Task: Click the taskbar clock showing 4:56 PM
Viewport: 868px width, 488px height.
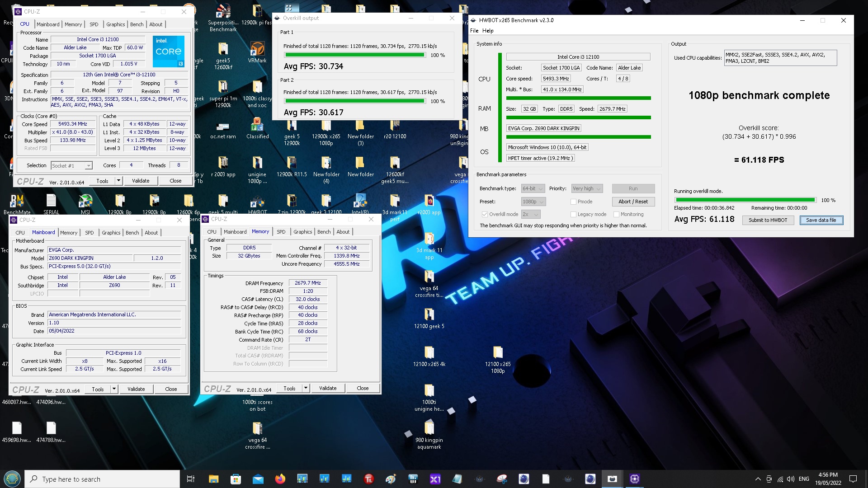Action: pos(828,479)
